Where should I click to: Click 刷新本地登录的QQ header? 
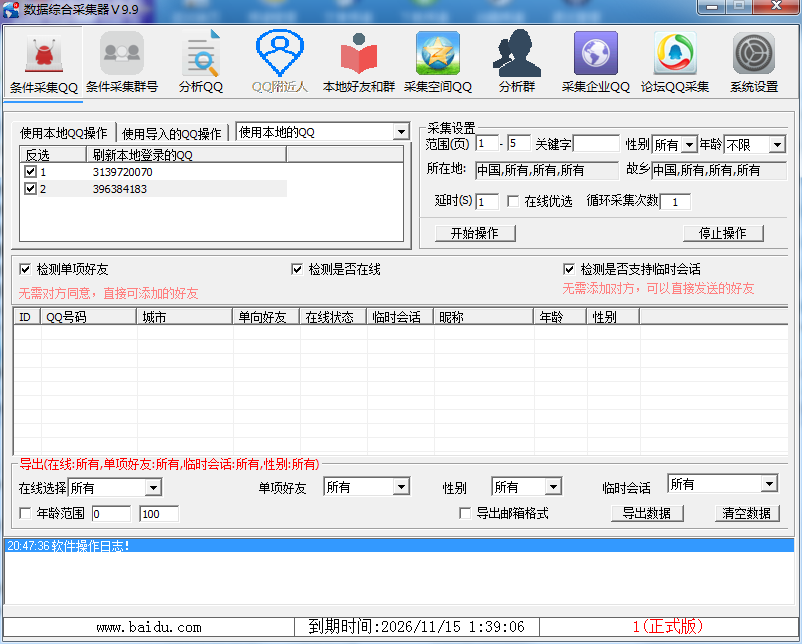[x=186, y=155]
